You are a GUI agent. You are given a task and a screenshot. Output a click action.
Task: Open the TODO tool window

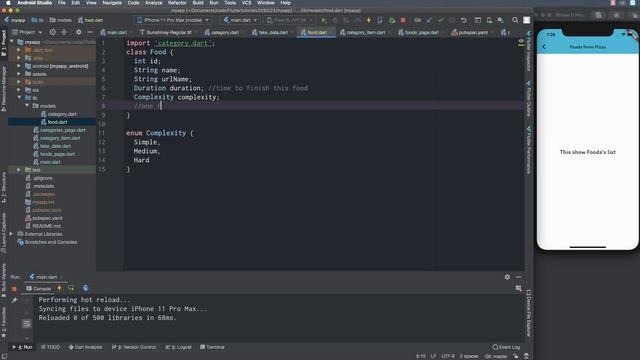(50, 347)
